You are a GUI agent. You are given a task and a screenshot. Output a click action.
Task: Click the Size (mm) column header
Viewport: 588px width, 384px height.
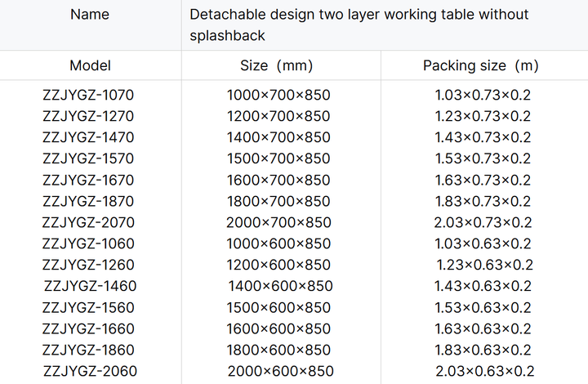pos(276,65)
